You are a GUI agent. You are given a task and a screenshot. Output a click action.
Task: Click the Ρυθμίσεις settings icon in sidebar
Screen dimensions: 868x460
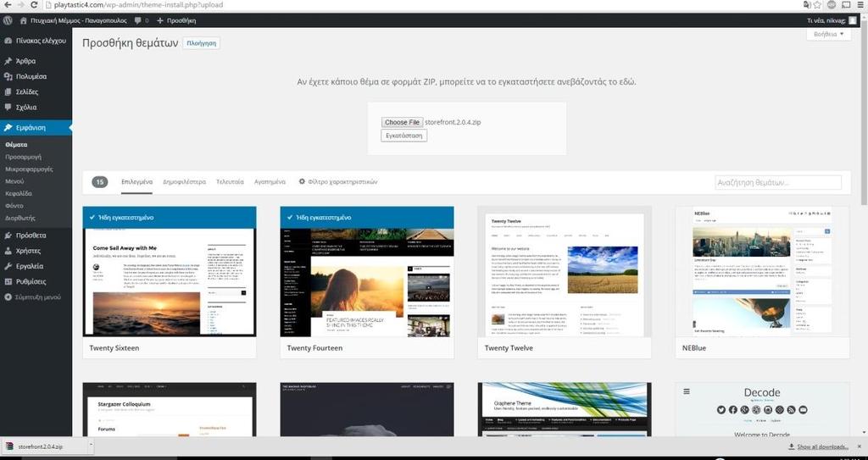[8, 282]
